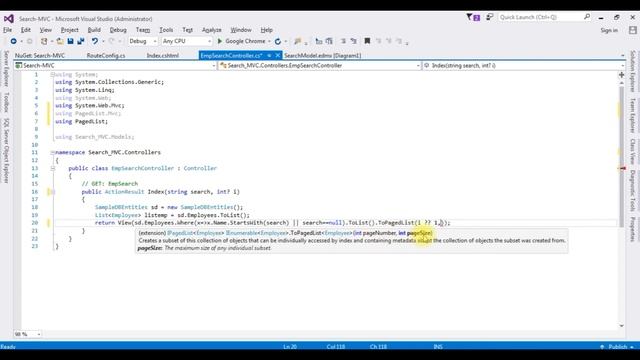The height and width of the screenshot is (360, 640).
Task: Click the Find in Files toolbar icon
Action: pyautogui.click(x=298, y=41)
